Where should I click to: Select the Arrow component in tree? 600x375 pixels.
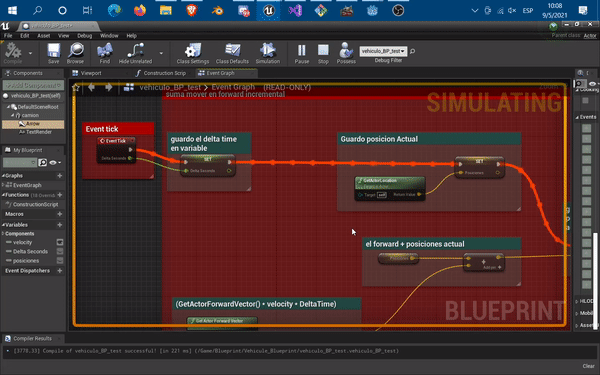tap(33, 124)
